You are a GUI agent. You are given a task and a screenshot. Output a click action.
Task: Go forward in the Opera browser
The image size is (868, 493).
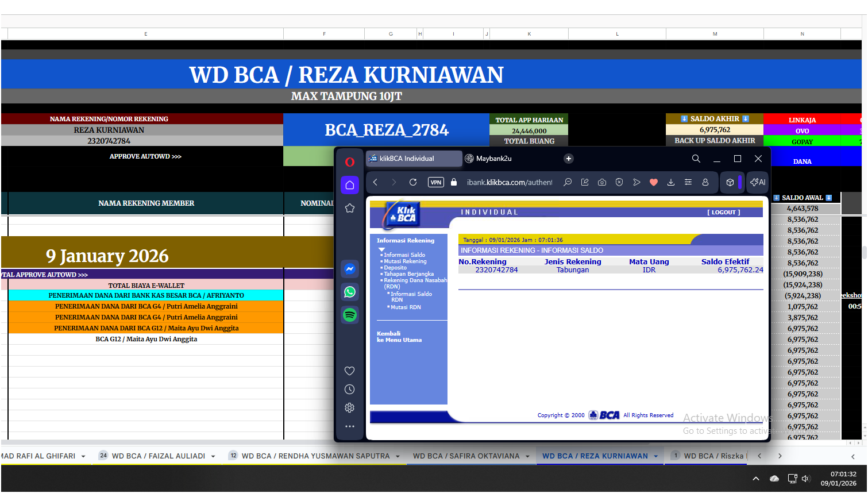(x=394, y=182)
